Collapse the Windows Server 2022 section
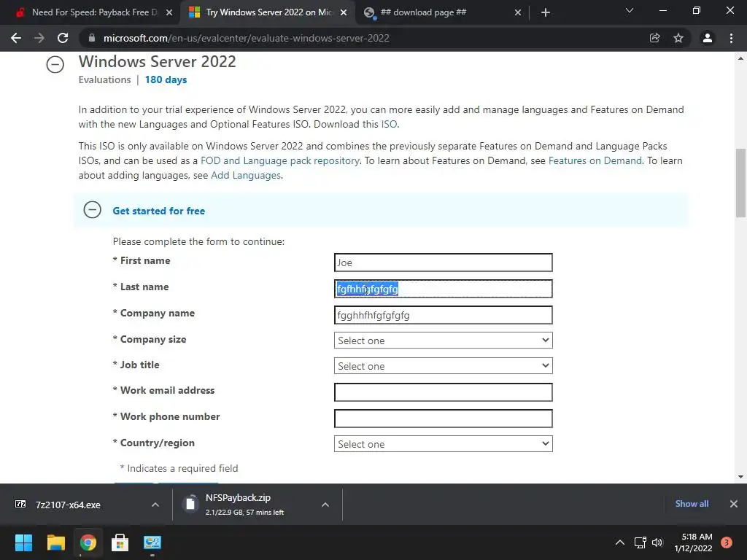This screenshot has height=560, width=747. pyautogui.click(x=55, y=64)
